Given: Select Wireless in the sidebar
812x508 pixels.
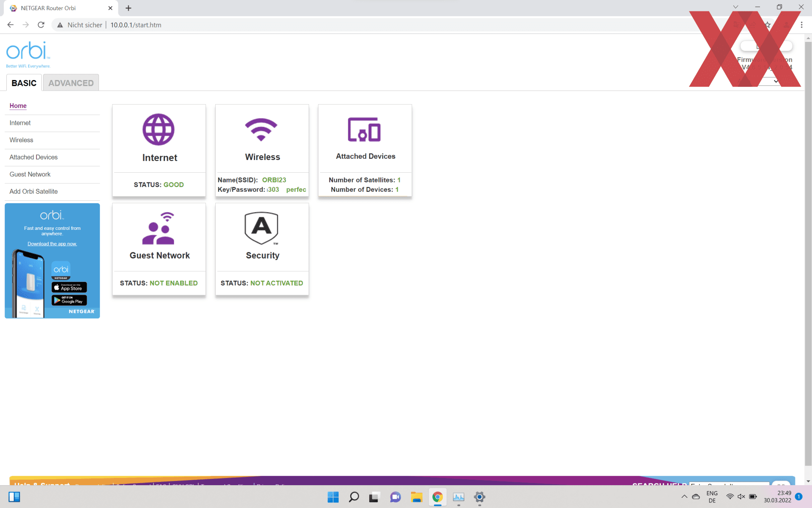Looking at the screenshot, I should pos(21,140).
